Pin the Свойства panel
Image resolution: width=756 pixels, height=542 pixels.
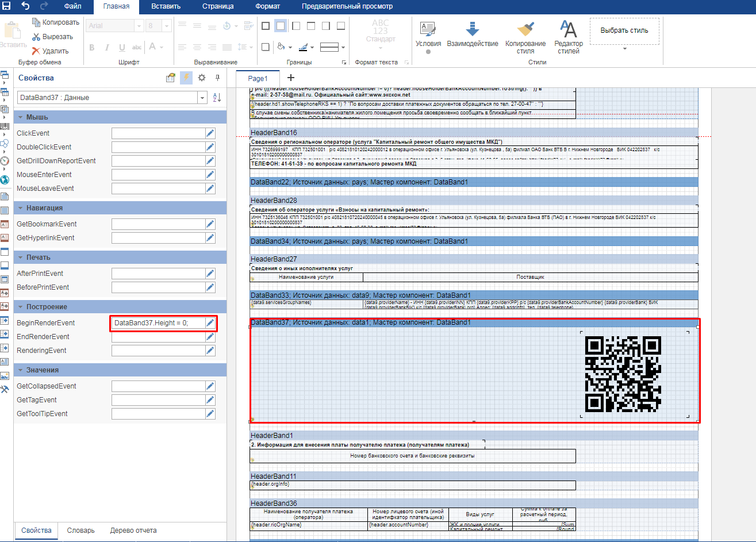point(217,78)
